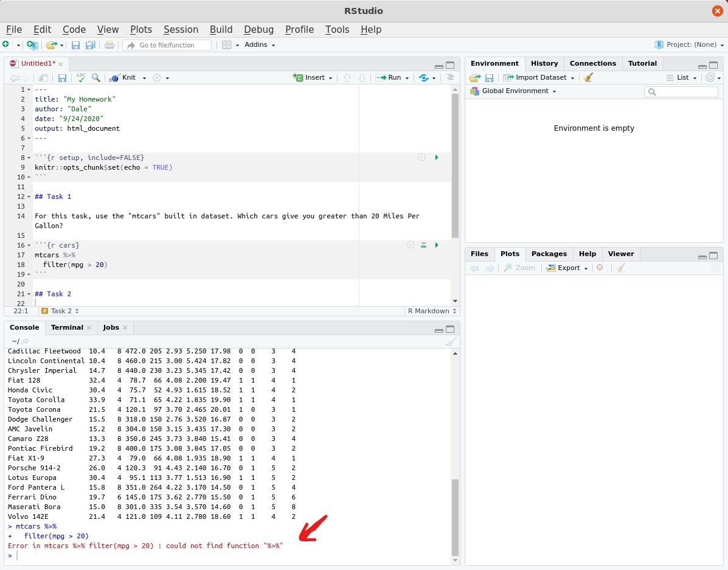Open Project: (None) dropdown
The image size is (728, 570).
point(689,44)
